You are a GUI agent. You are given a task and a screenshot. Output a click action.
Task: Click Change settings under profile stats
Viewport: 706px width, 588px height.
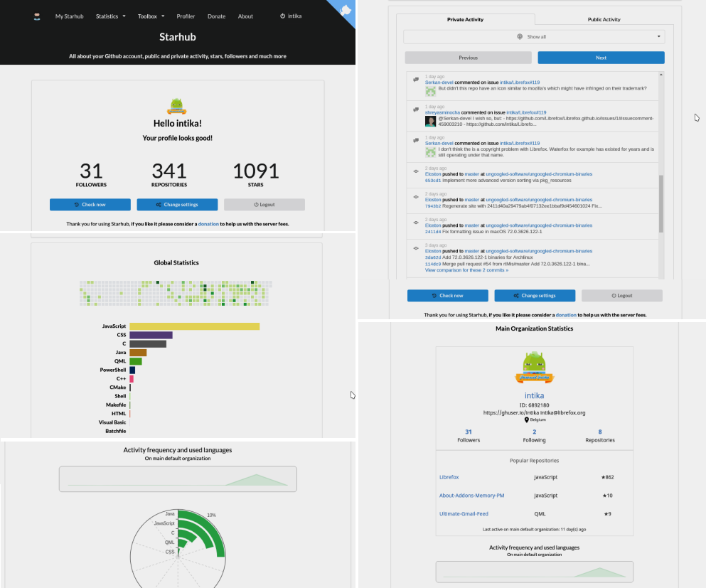click(178, 204)
